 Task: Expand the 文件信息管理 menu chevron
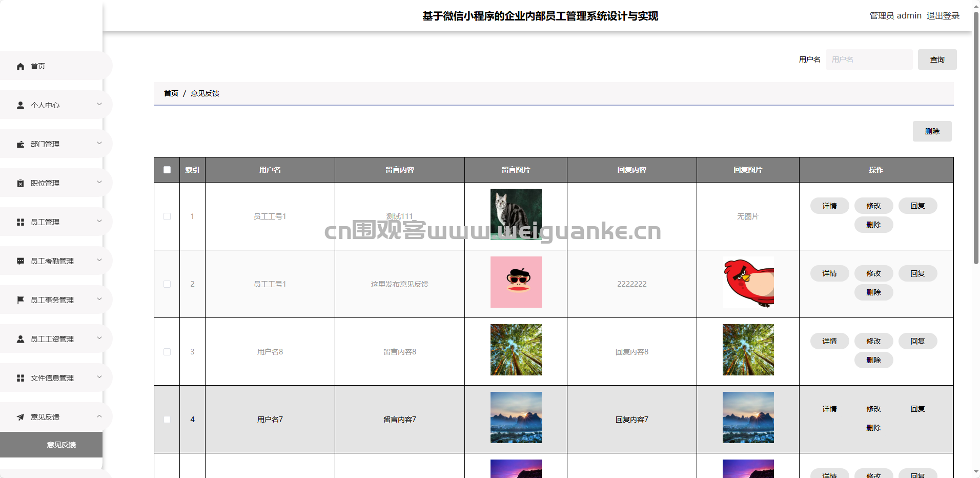[x=99, y=377]
